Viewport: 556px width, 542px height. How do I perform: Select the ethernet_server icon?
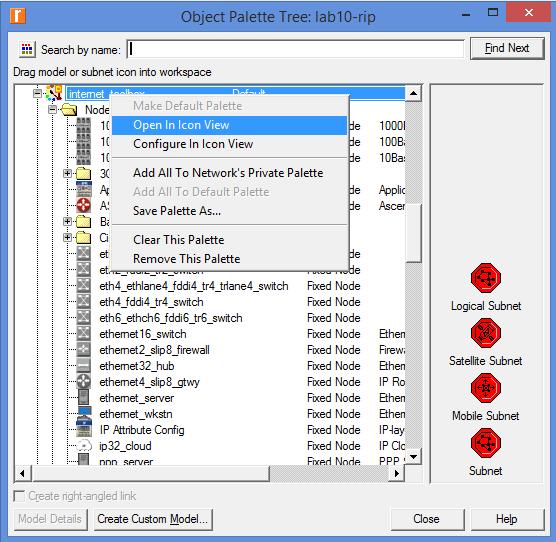click(84, 397)
